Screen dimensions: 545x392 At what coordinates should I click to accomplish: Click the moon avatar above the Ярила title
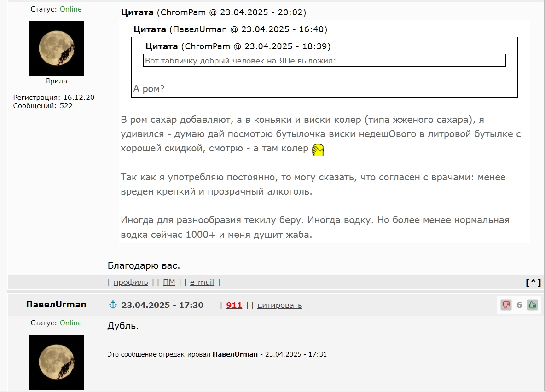56,49
